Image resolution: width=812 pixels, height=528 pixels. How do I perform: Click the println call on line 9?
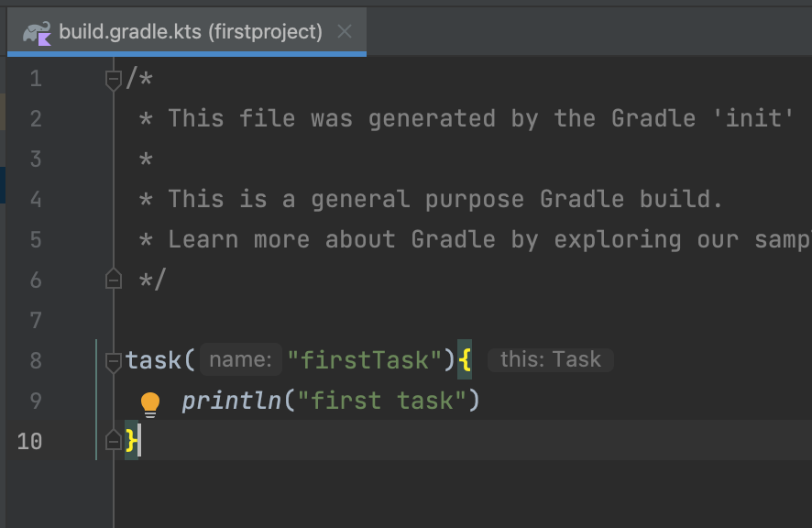point(231,400)
